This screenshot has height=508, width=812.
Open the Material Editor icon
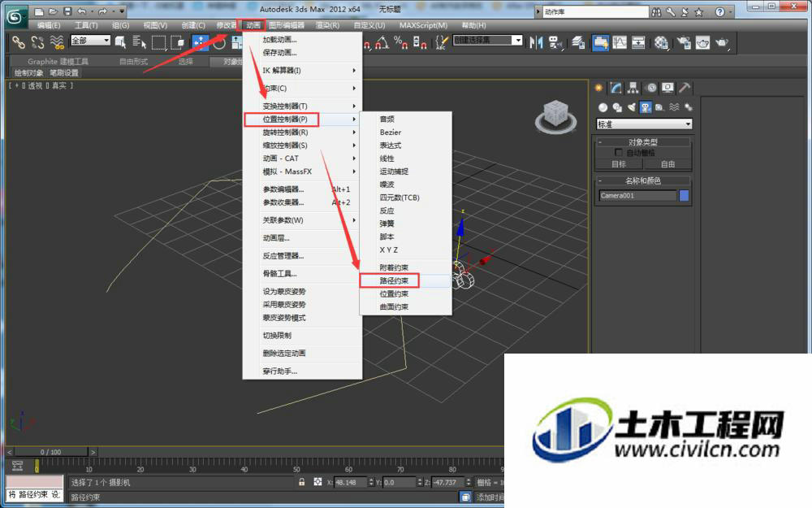[x=661, y=42]
